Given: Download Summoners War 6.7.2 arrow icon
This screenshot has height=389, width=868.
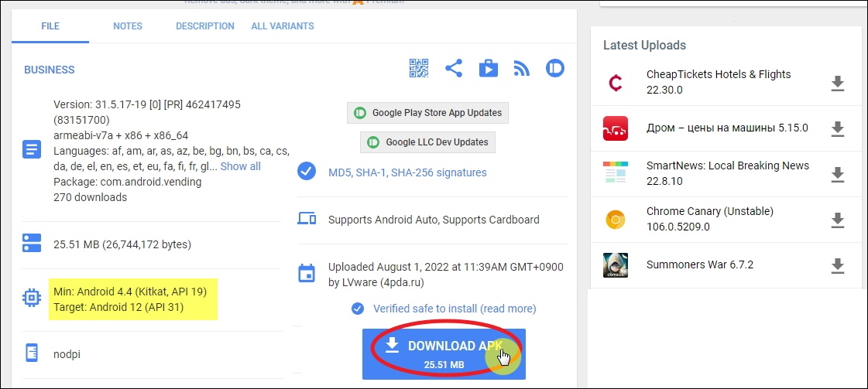Looking at the screenshot, I should (838, 266).
